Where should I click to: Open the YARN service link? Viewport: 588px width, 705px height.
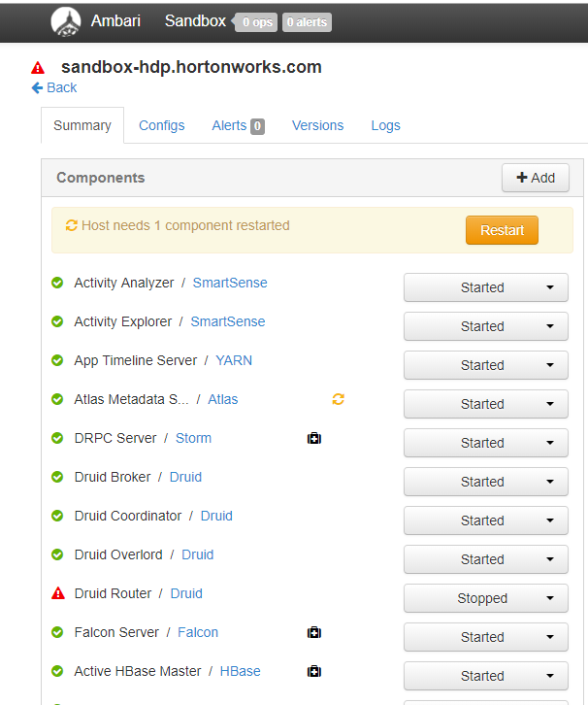coord(234,360)
